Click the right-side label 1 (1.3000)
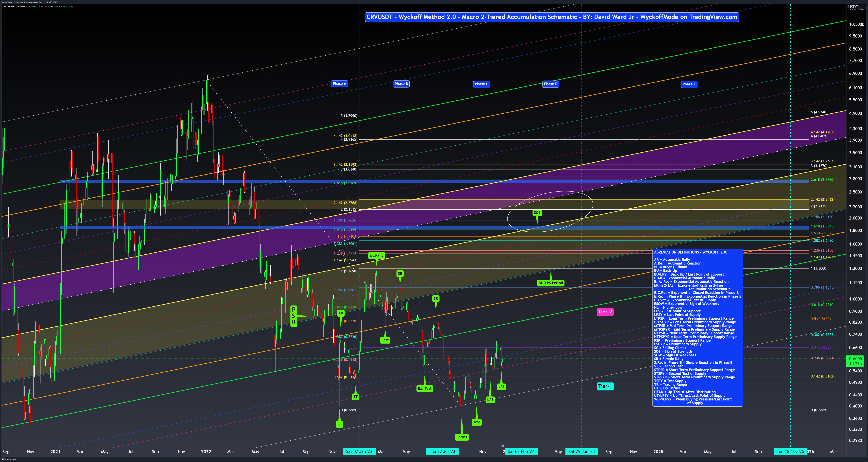 click(x=819, y=269)
